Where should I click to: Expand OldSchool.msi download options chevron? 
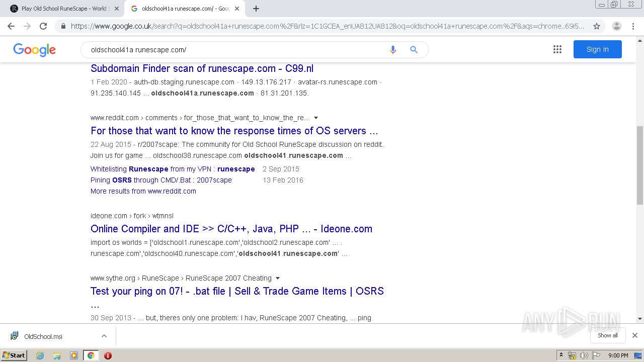pyautogui.click(x=104, y=336)
